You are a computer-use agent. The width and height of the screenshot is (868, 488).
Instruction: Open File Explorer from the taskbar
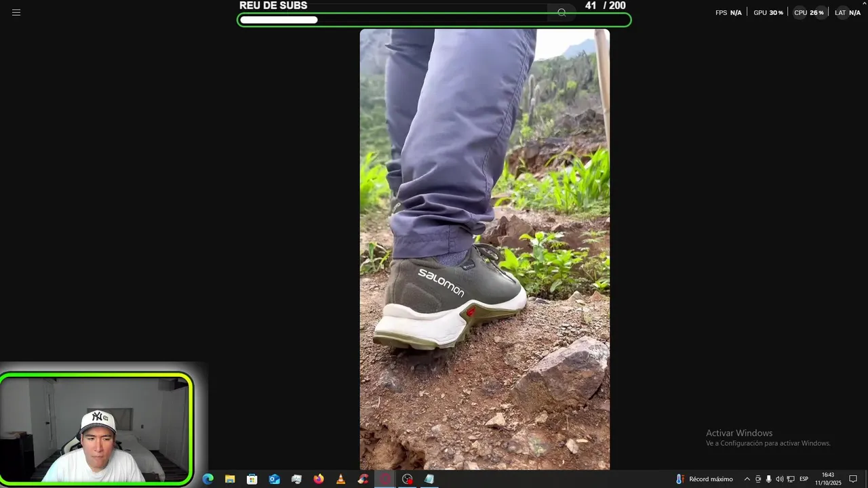pos(230,479)
